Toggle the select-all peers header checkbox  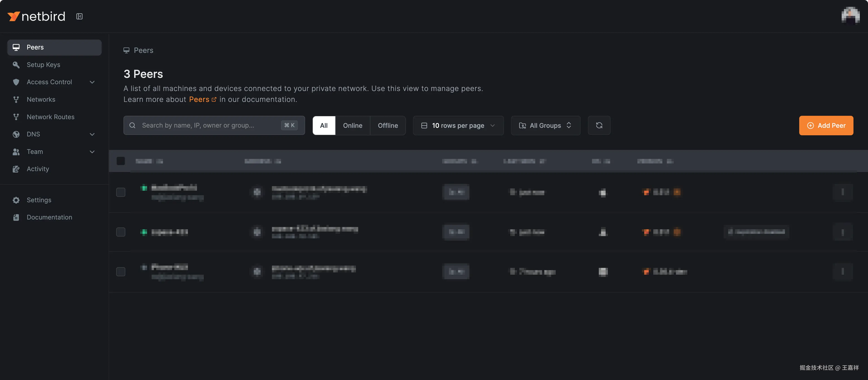click(x=121, y=161)
